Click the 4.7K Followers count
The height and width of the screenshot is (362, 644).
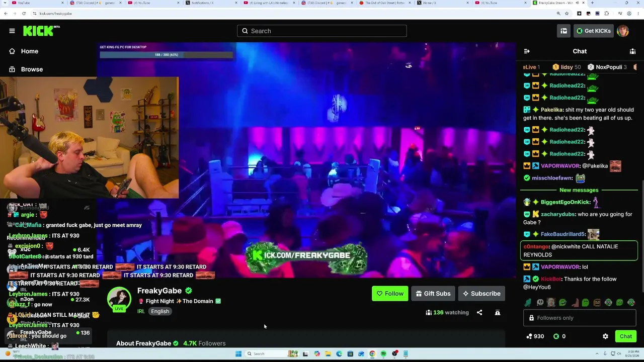click(204, 343)
